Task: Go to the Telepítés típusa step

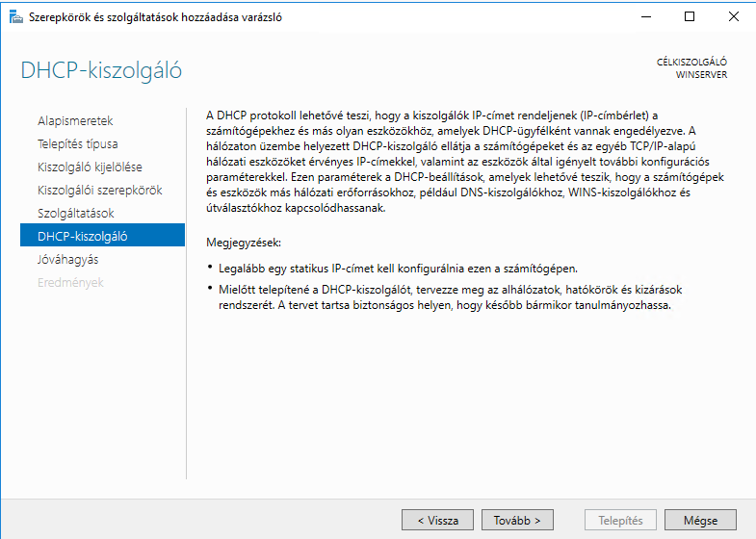Action: tap(78, 144)
